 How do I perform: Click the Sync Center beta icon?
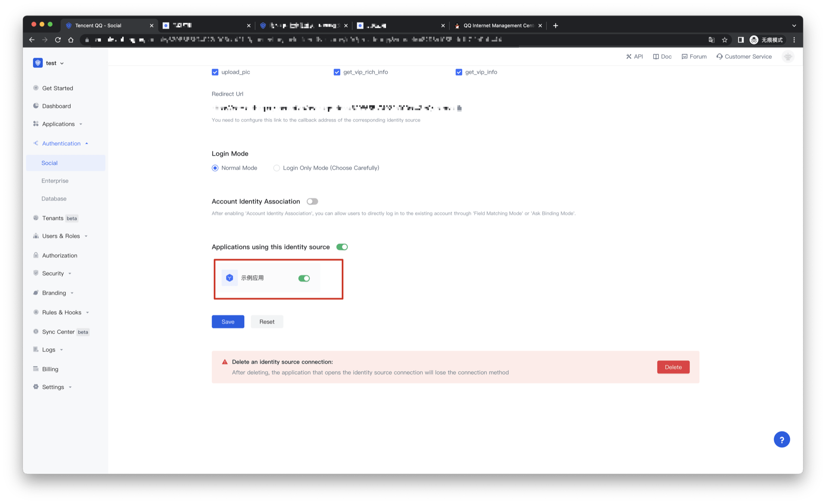(36, 332)
